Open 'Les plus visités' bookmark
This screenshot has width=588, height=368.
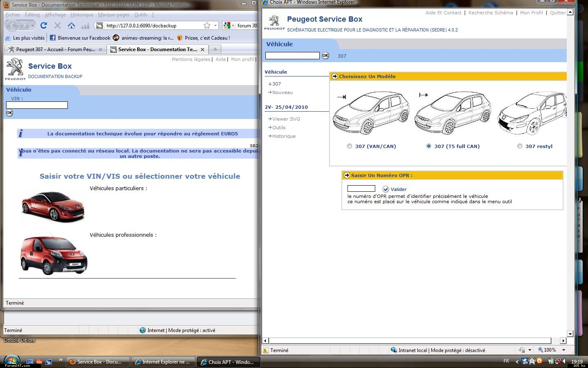pos(25,38)
